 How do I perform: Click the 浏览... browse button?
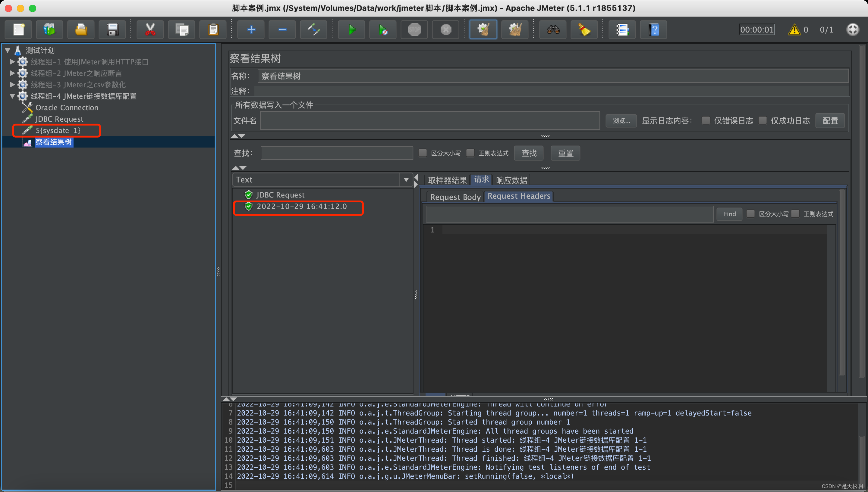tap(621, 121)
